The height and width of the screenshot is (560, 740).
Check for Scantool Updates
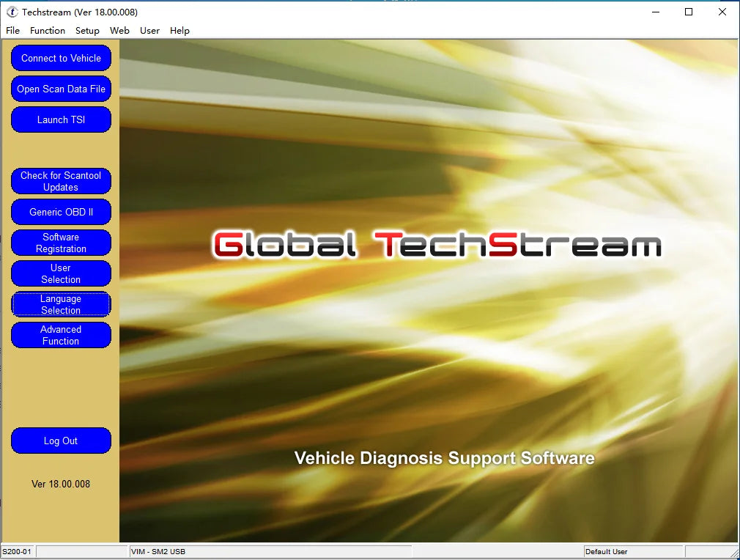[61, 181]
